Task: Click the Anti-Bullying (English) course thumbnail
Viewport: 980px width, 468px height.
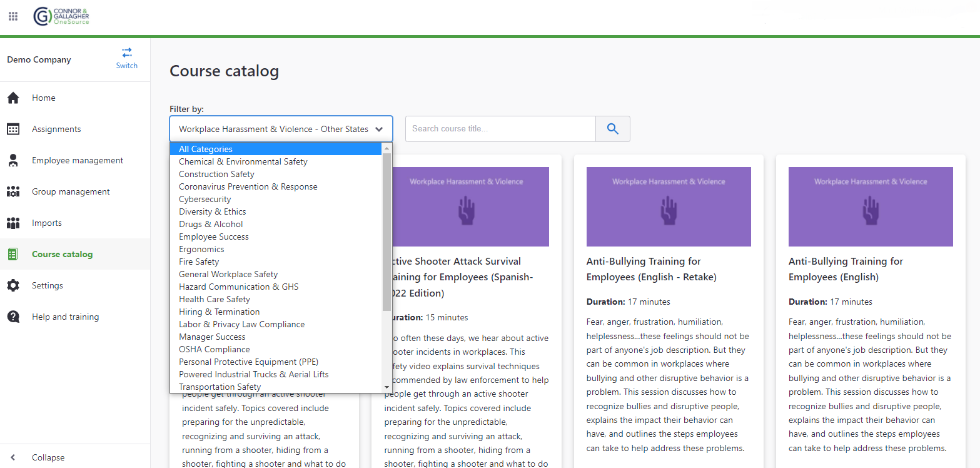Action: point(871,206)
